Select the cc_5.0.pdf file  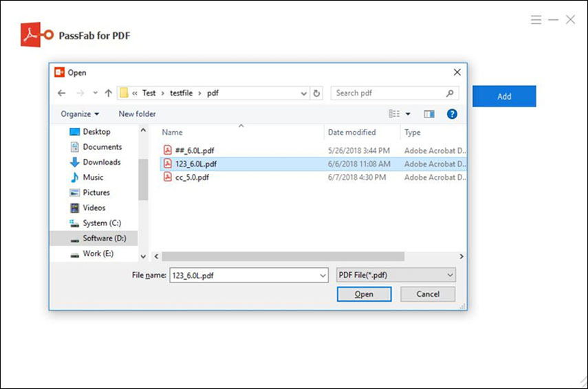click(x=191, y=177)
